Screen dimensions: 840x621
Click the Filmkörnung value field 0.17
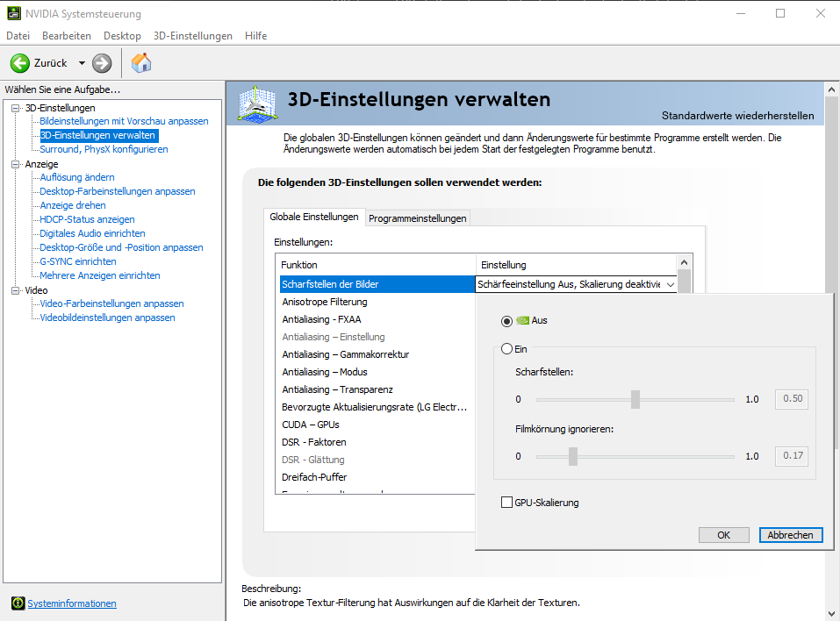tap(792, 456)
